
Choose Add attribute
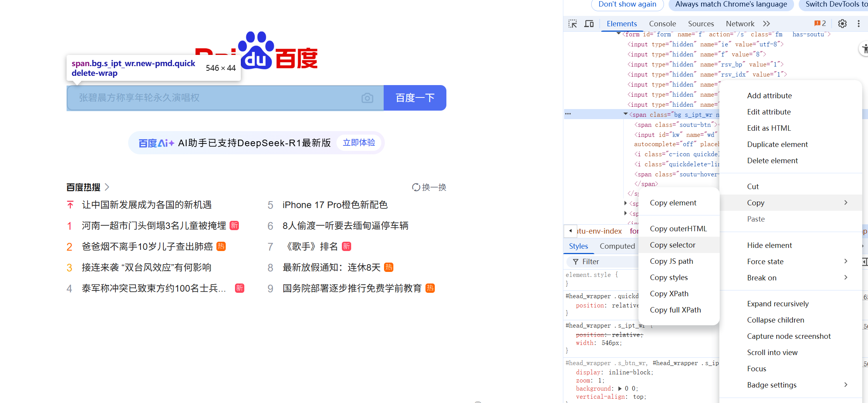(x=791, y=96)
